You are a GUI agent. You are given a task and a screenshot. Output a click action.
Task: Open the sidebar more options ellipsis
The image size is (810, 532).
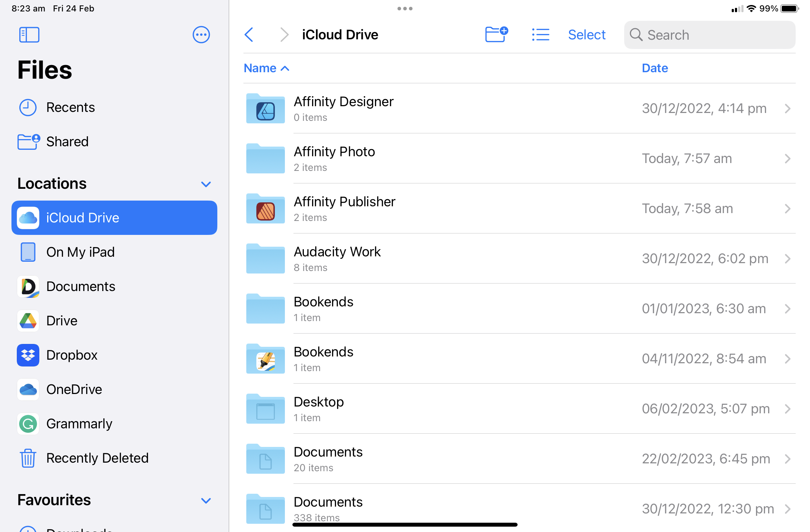201,35
